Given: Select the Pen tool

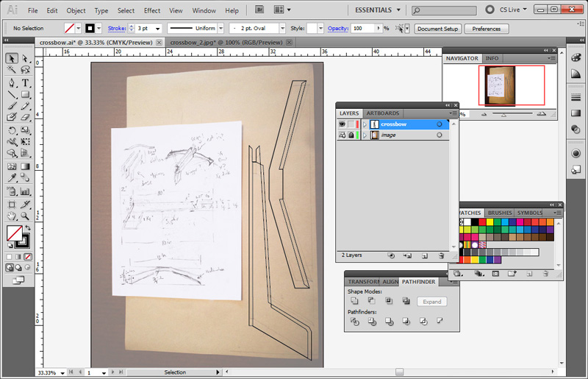Looking at the screenshot, I should pos(12,82).
